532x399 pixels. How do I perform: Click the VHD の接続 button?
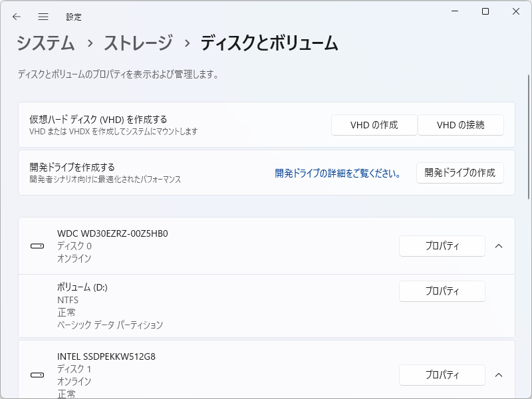(460, 124)
